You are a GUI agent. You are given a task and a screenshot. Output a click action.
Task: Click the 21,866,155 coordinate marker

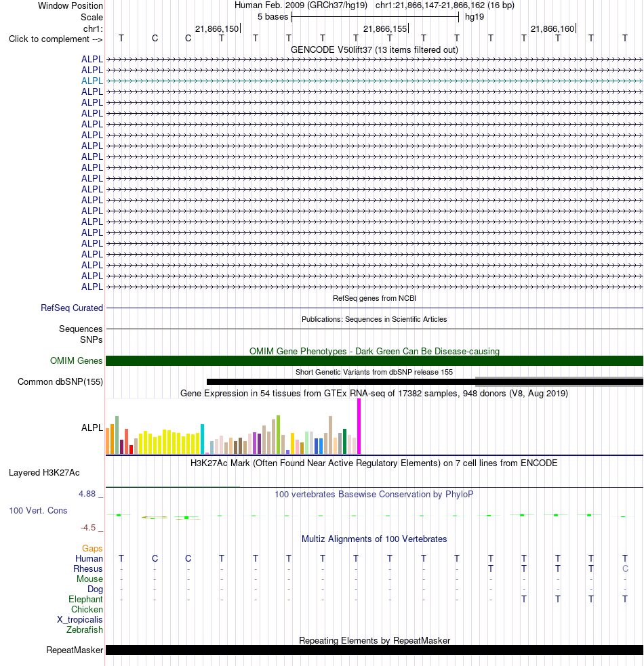click(x=386, y=29)
